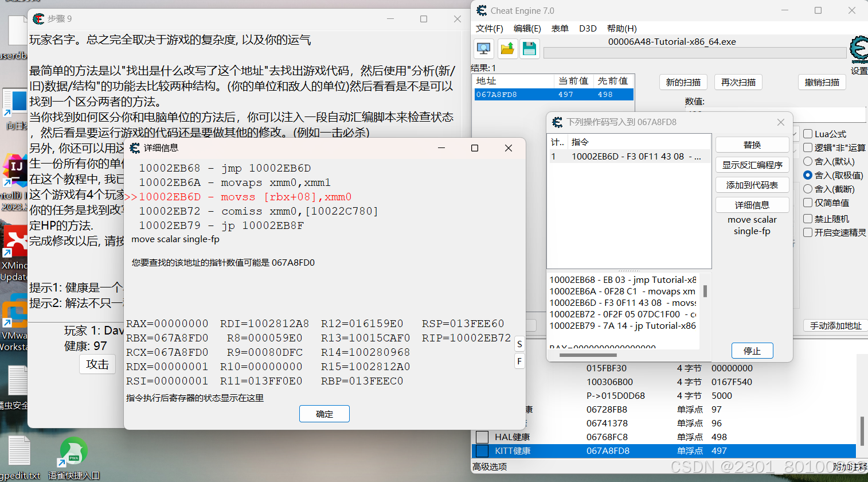The height and width of the screenshot is (482, 868).
Task: Click the 地址 column header
Action: tap(514, 81)
